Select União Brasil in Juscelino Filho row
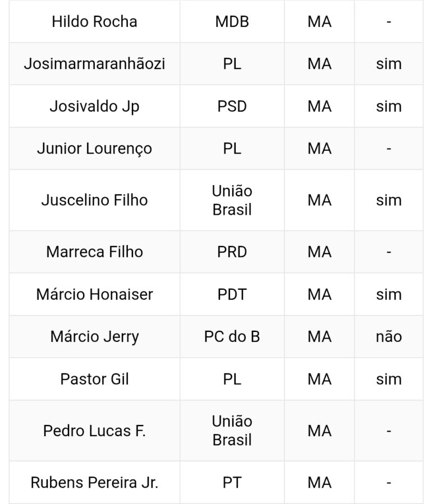Image resolution: width=431 pixels, height=504 pixels. tap(232, 200)
